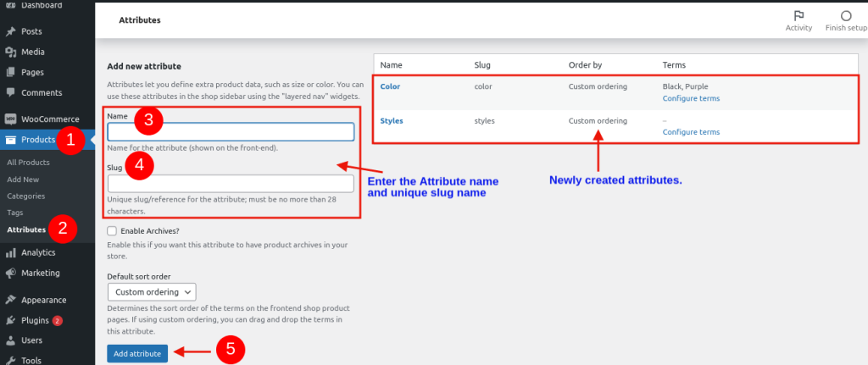Click the Posts pushpin icon
This screenshot has height=365, width=868.
[10, 31]
